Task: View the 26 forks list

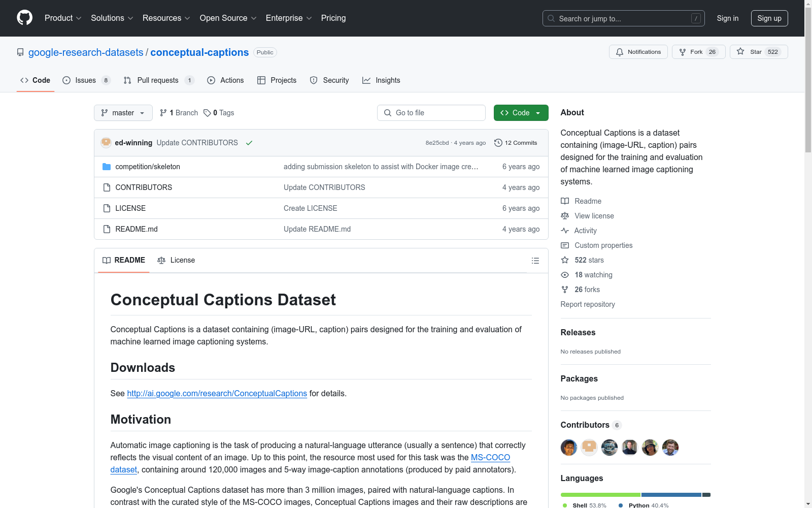Action: click(580, 290)
